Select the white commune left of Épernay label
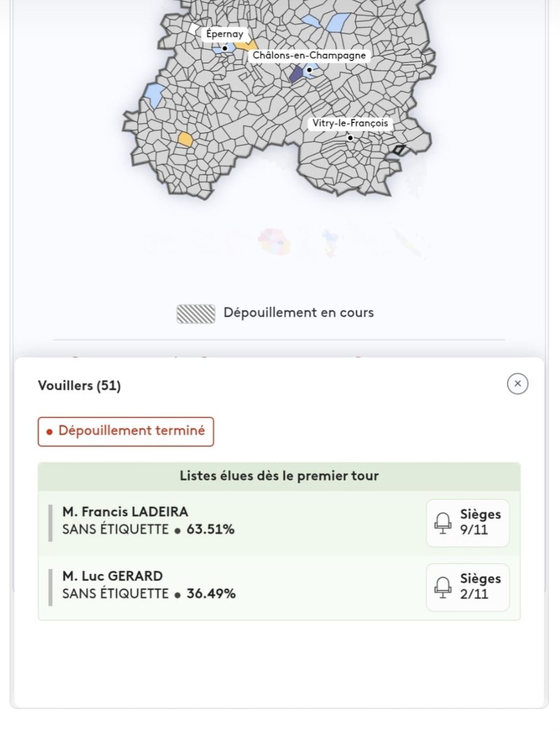 click(194, 28)
